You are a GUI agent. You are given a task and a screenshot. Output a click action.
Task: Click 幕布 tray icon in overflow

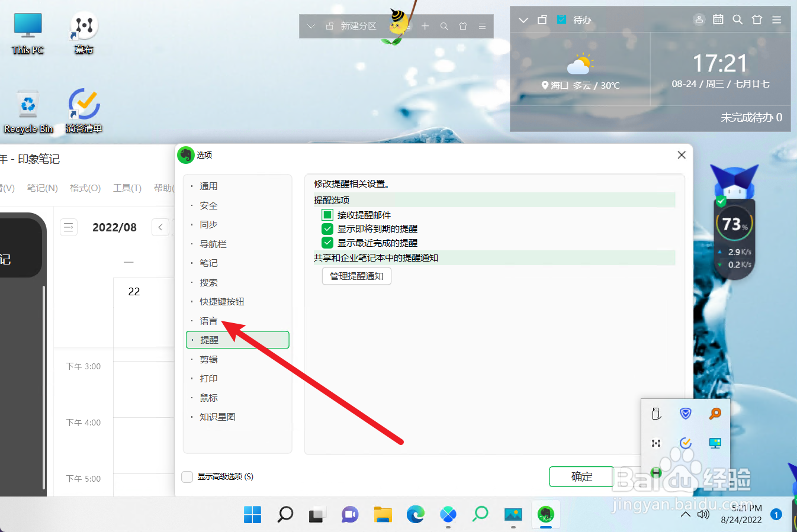tap(656, 443)
